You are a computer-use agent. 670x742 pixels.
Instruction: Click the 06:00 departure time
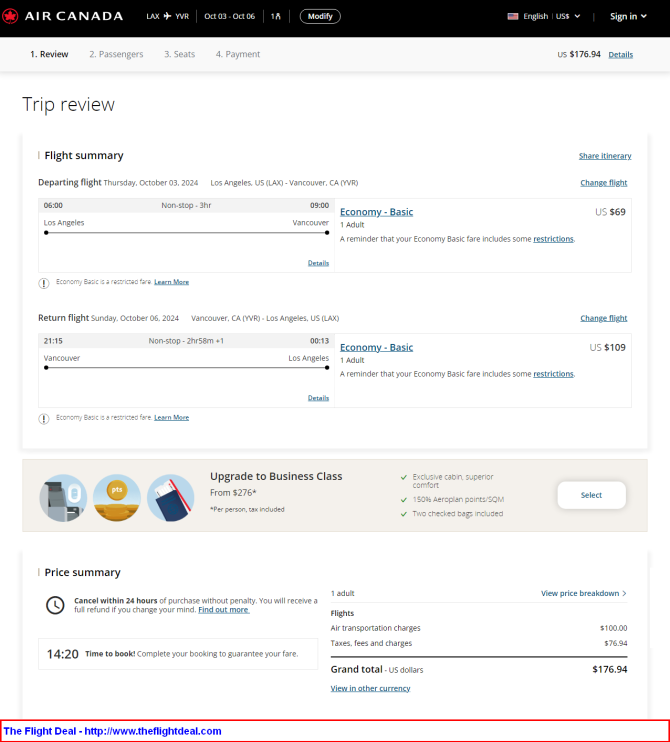pyautogui.click(x=53, y=205)
